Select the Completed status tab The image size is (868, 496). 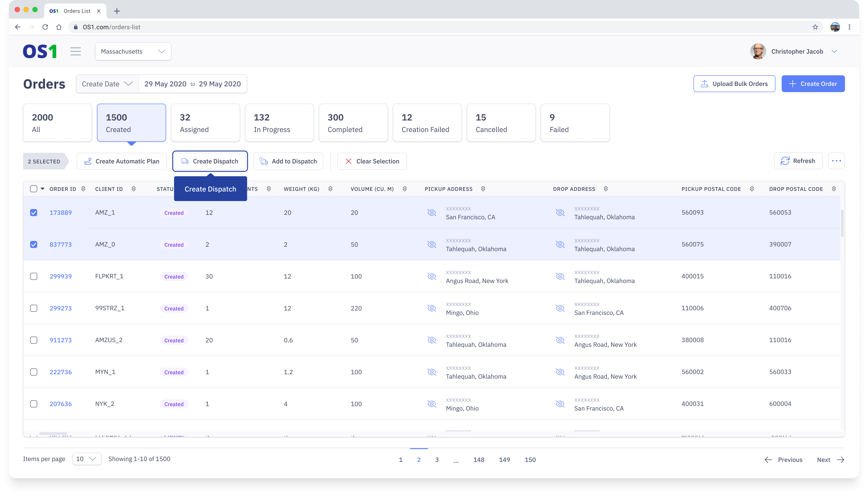[x=353, y=123]
